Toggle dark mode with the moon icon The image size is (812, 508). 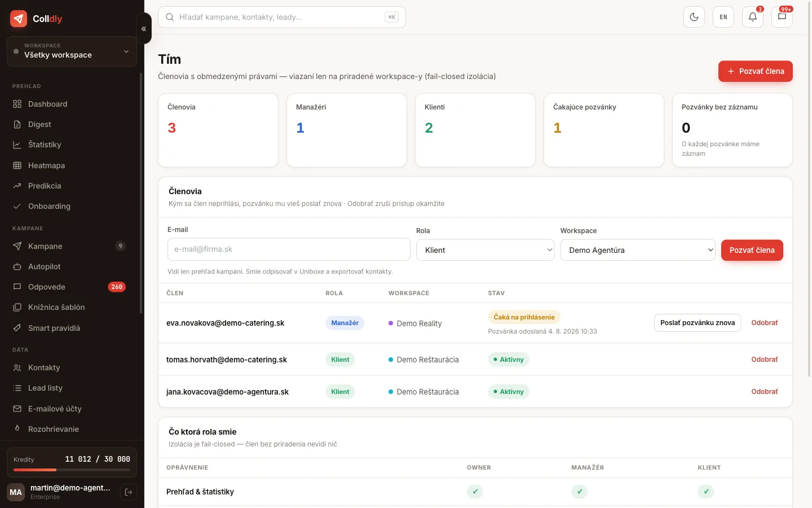tap(694, 17)
